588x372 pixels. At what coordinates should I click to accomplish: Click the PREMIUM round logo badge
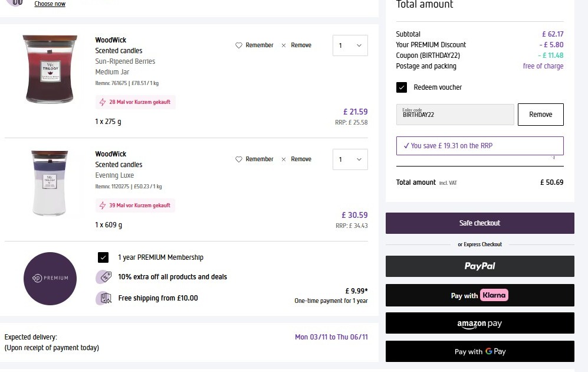tap(50, 278)
